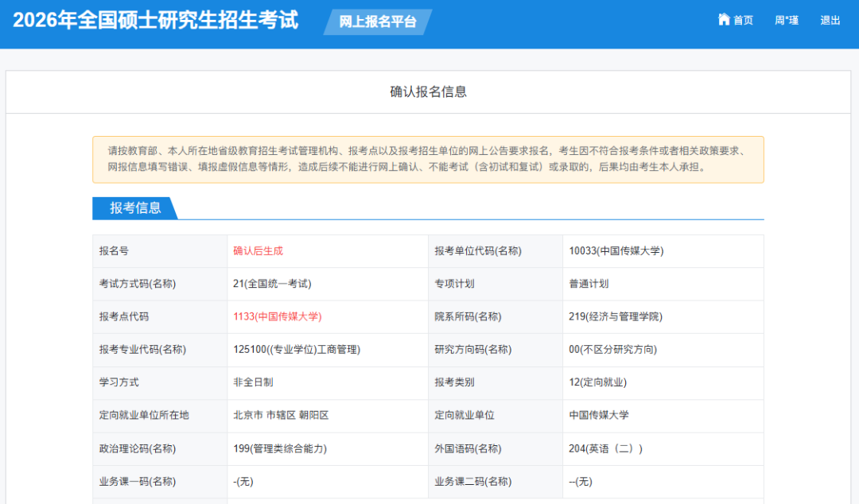Click the 21(全国统一考试) exam method cell
This screenshot has width=859, height=504.
(274, 284)
